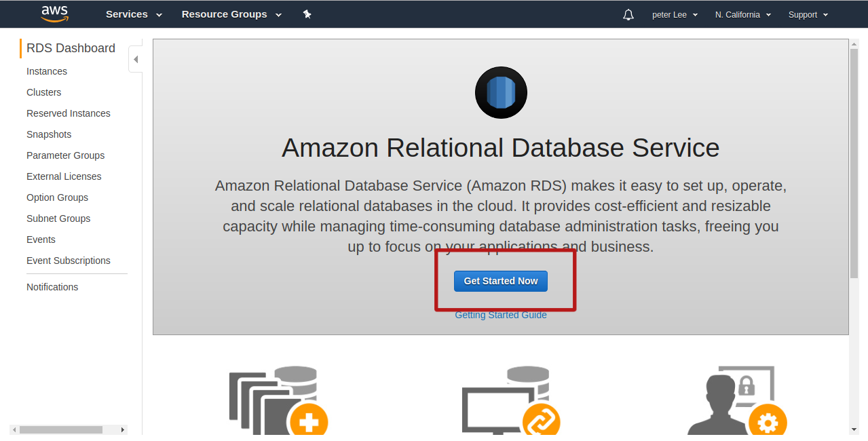Image resolution: width=868 pixels, height=441 pixels.
Task: Open the Services dropdown menu
Action: [134, 14]
